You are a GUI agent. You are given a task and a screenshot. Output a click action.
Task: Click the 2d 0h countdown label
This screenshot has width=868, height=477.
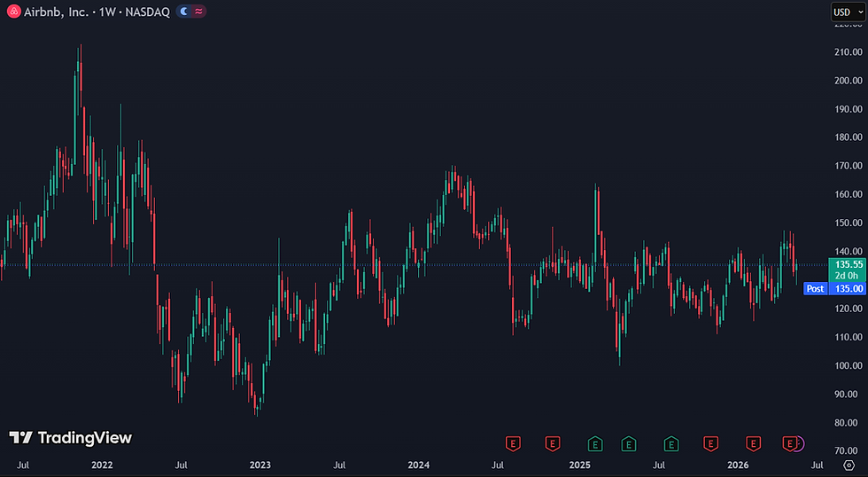click(847, 276)
